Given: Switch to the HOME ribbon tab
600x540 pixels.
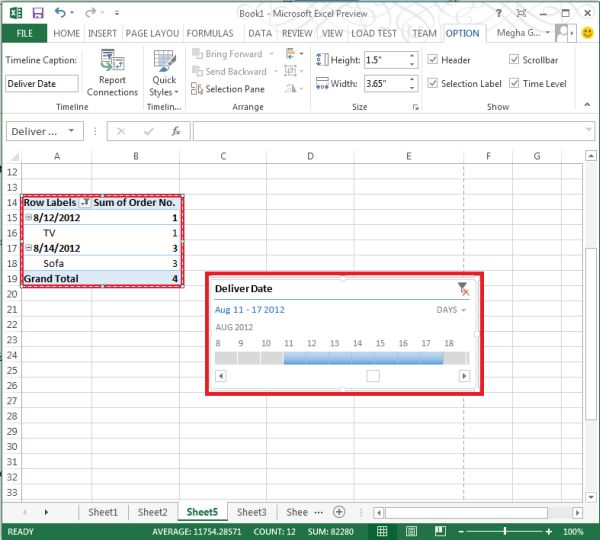Looking at the screenshot, I should [67, 33].
